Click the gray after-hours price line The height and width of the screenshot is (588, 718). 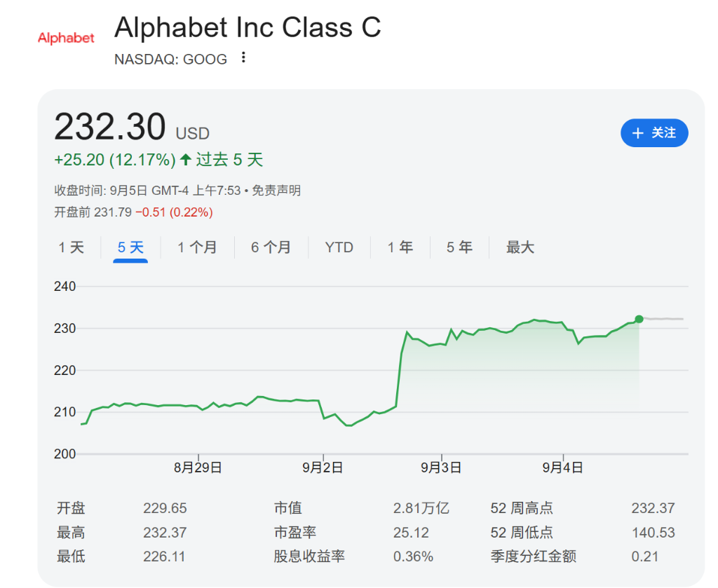pos(665,319)
